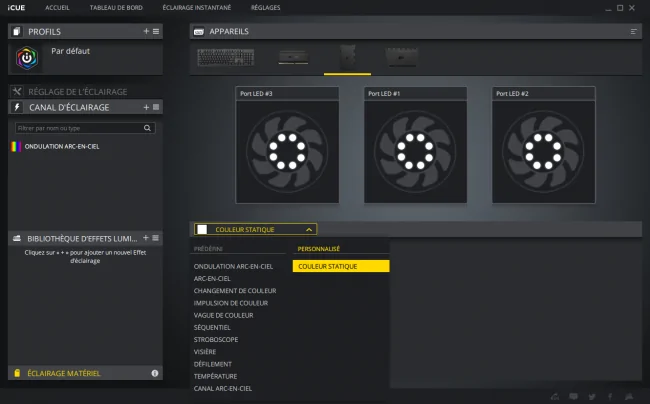Image resolution: width=650 pixels, height=404 pixels.
Task: Click the wrench tools icon
Action: (x=17, y=91)
